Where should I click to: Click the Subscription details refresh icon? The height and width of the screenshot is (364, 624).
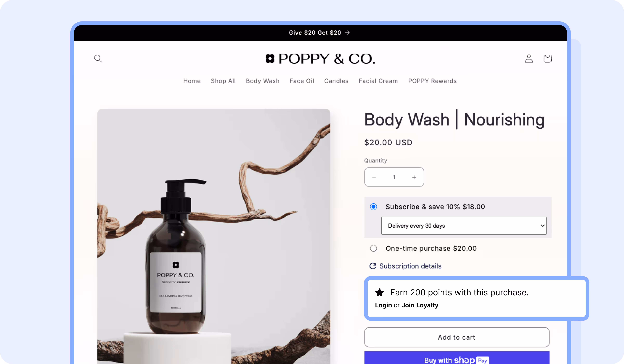373,266
